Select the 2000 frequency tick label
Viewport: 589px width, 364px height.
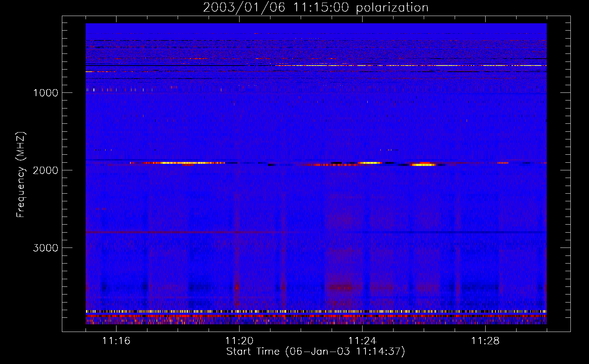tap(46, 170)
